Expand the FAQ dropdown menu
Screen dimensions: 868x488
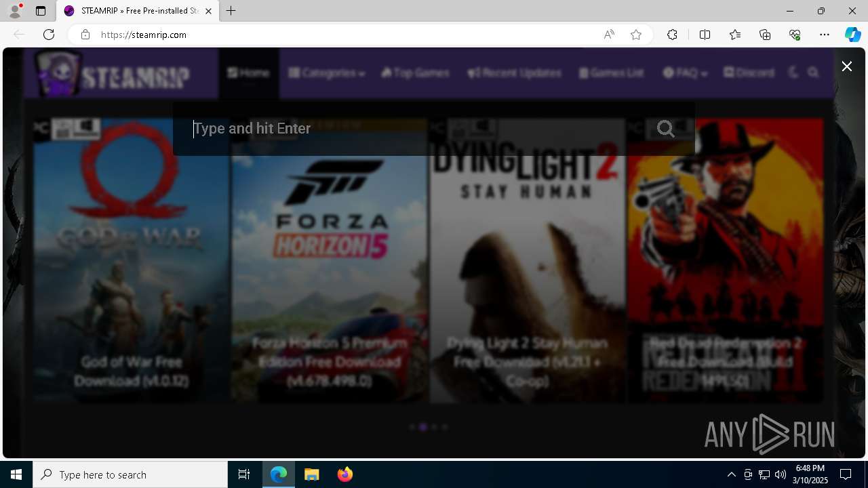pyautogui.click(x=685, y=73)
